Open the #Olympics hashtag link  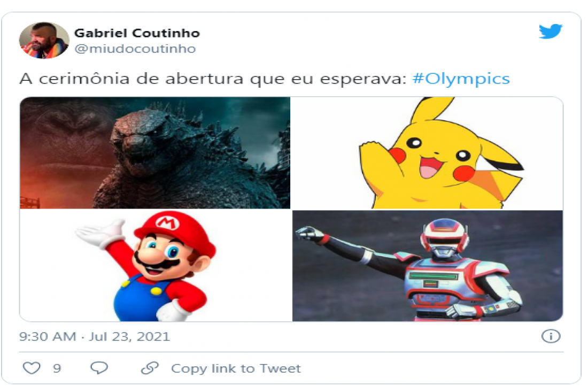click(x=461, y=79)
